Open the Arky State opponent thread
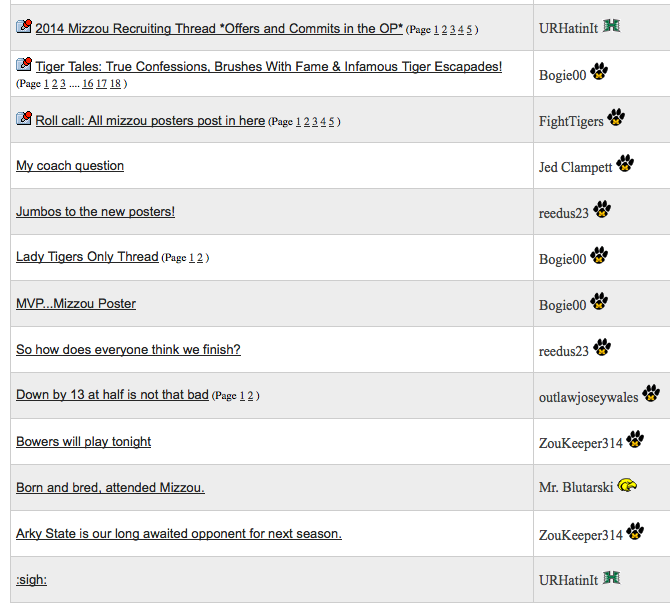The width and height of the screenshot is (670, 603). point(179,534)
